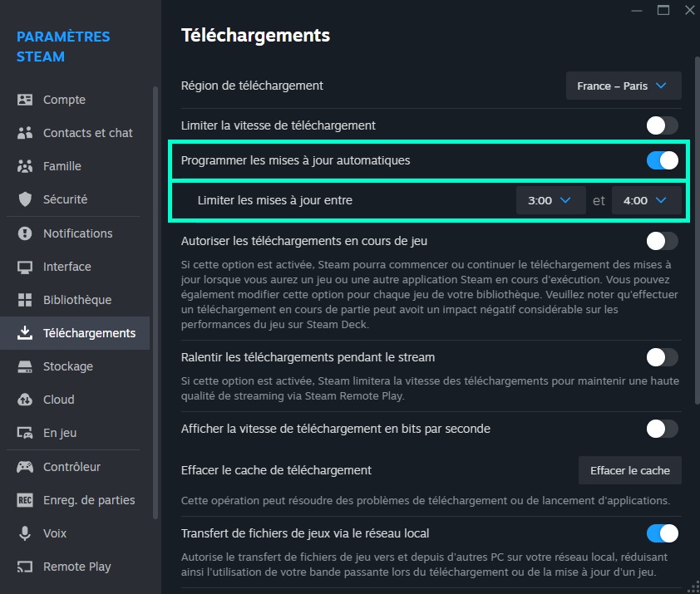Viewport: 700px width, 594px height.
Task: Select the Contrôleur gamepad icon
Action: (25, 467)
